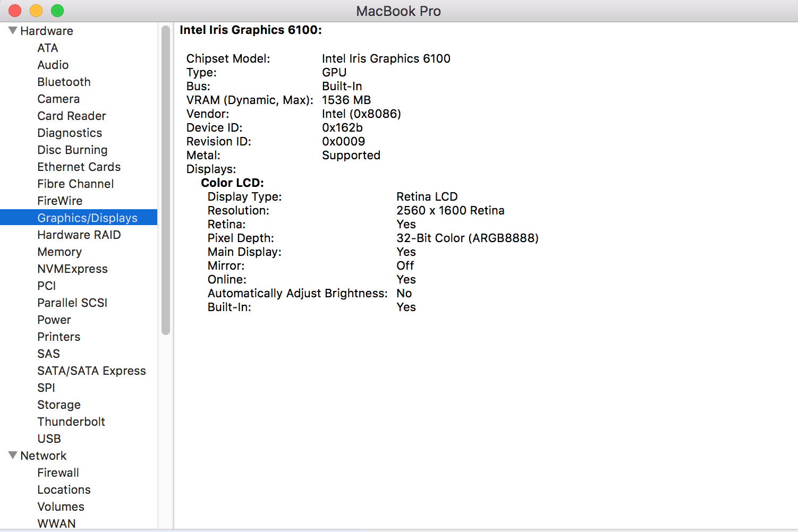Open NVMExpress section
This screenshot has width=798, height=532.
point(72,269)
